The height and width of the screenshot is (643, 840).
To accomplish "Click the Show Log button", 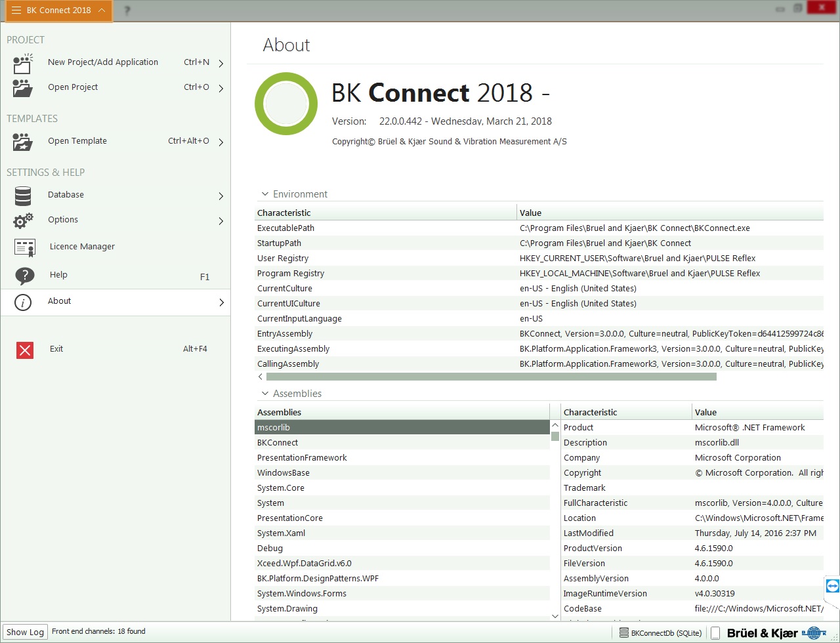I will [x=25, y=633].
